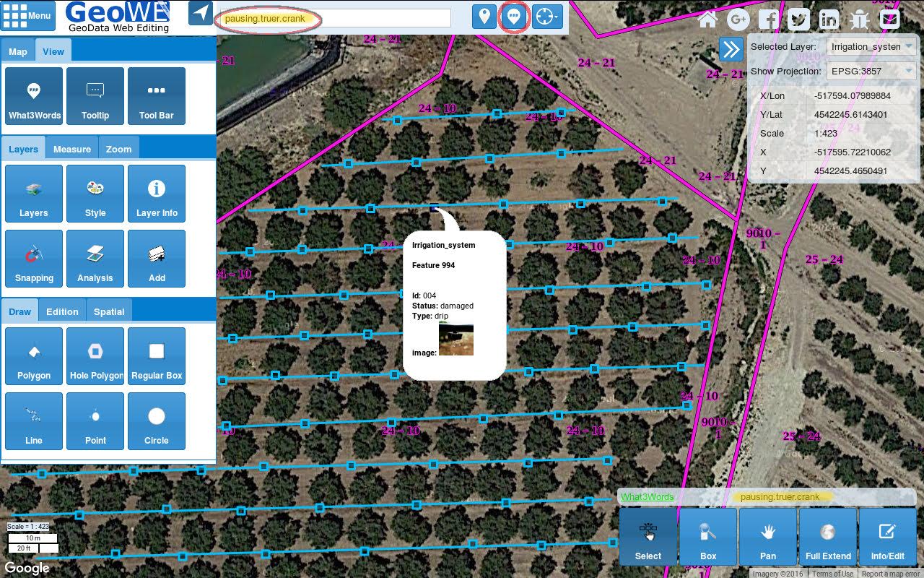Click the What3Words tool button
Image resolution: width=924 pixels, height=578 pixels.
point(34,96)
